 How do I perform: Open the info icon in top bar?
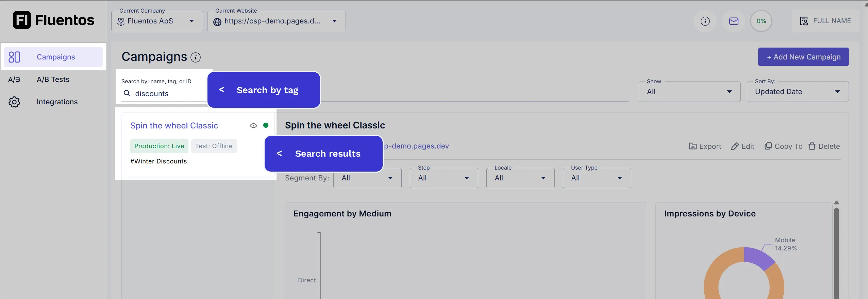tap(705, 21)
